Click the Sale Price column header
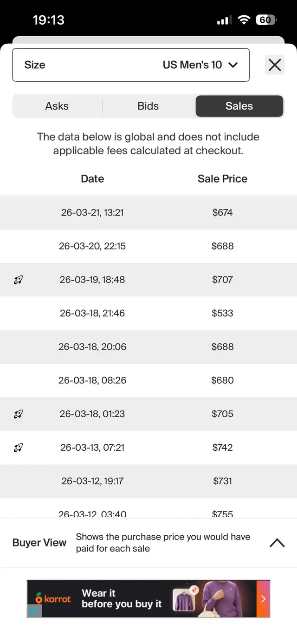This screenshot has width=297, height=644. point(222,179)
